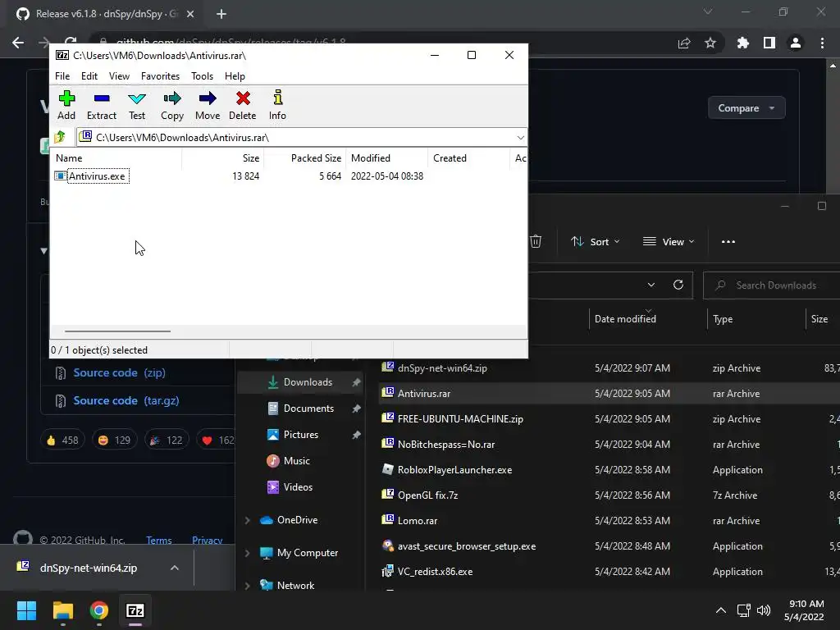Image resolution: width=840 pixels, height=630 pixels.
Task: Click the Explorer delete trash icon
Action: pyautogui.click(x=535, y=242)
